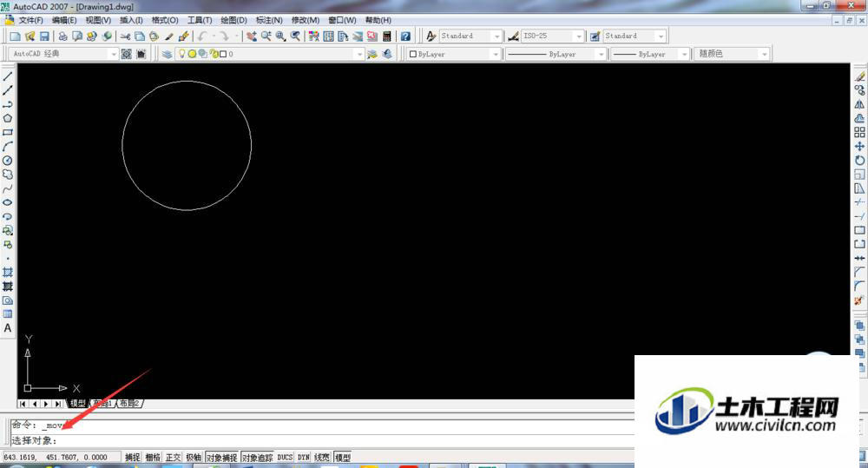
Task: Click the Rotate tool in modify toolbar
Action: 859,160
